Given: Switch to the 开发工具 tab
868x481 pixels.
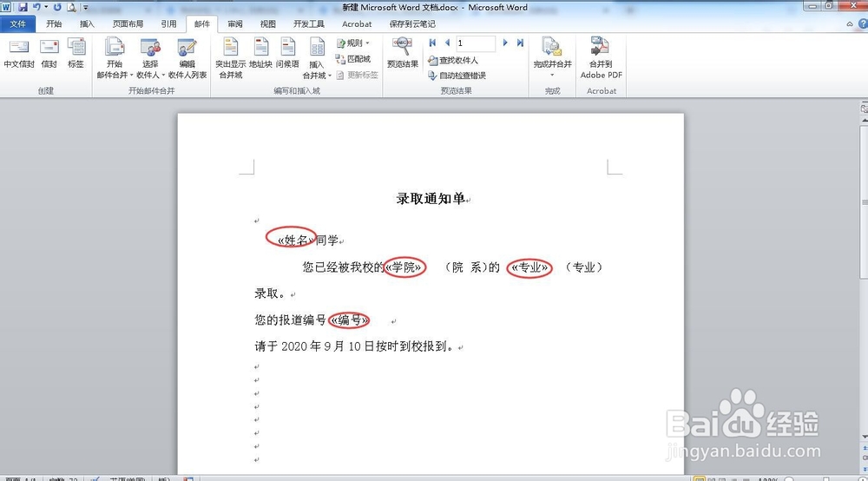Looking at the screenshot, I should coord(309,23).
